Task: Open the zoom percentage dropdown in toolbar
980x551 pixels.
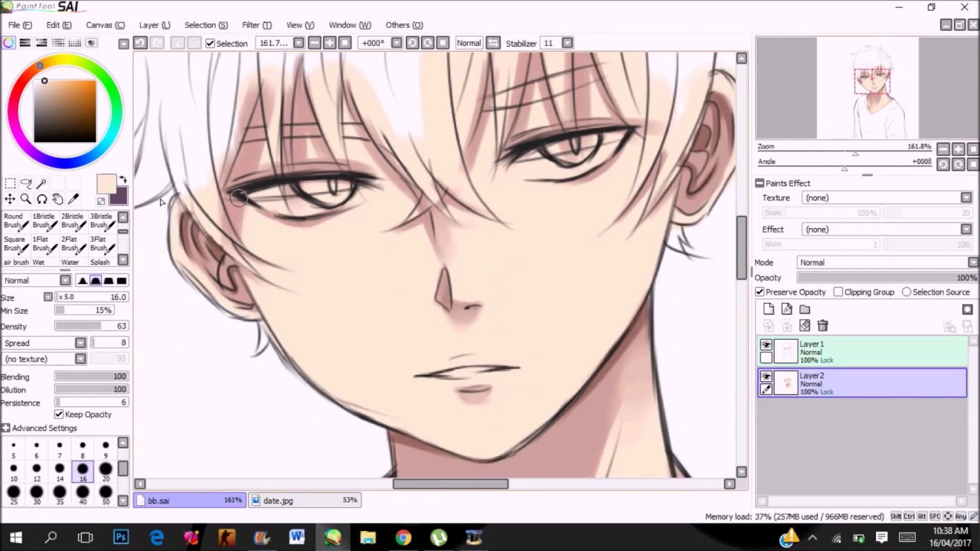Action: tap(299, 43)
